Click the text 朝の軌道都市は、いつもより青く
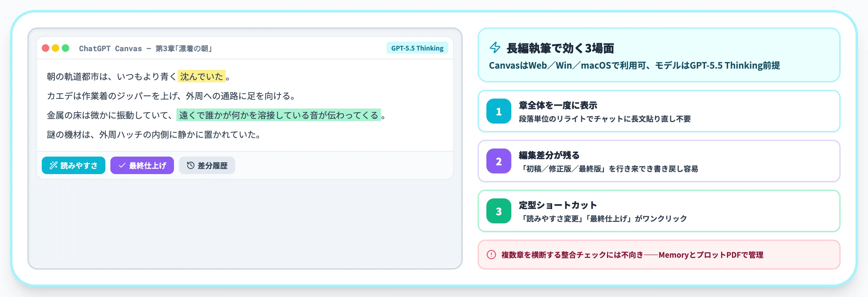 click(x=112, y=76)
